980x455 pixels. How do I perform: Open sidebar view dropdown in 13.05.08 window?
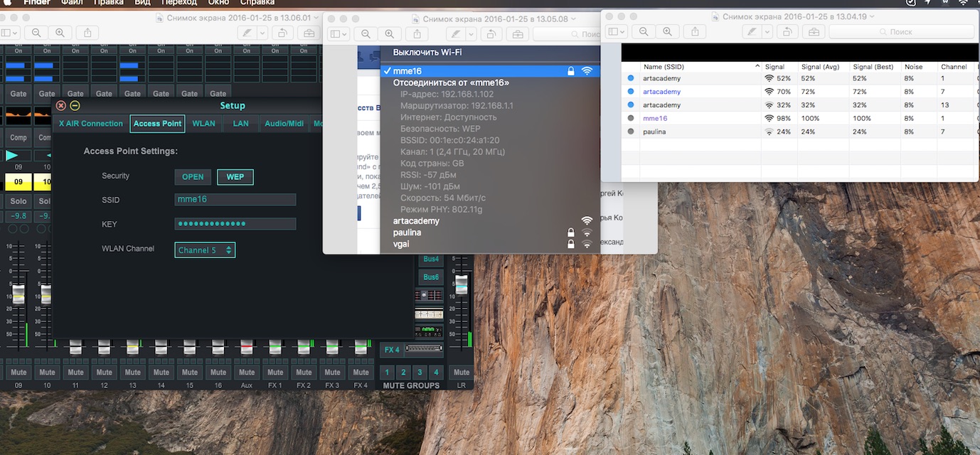pos(339,33)
